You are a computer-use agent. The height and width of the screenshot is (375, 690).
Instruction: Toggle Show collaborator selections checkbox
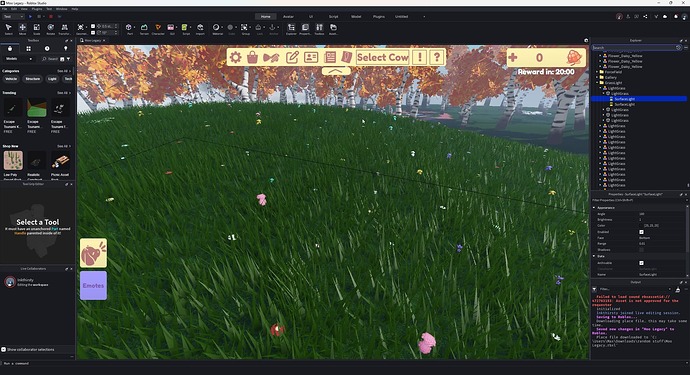point(4,349)
